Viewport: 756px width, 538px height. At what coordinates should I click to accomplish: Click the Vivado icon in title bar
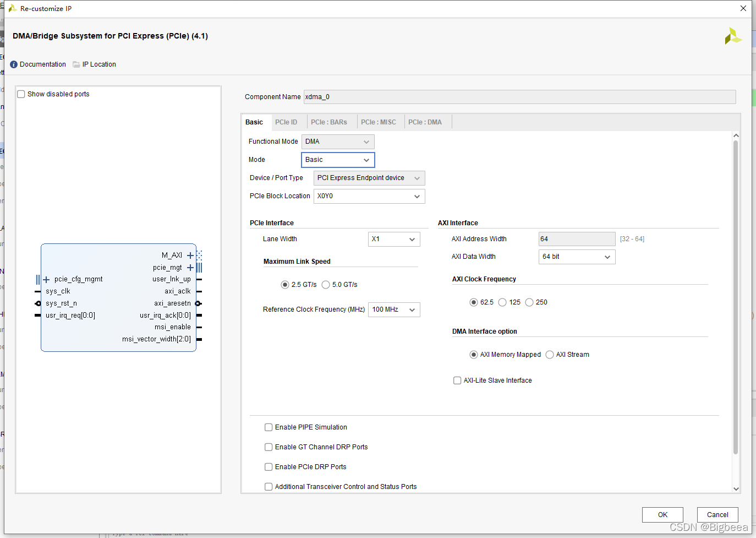(12, 8)
